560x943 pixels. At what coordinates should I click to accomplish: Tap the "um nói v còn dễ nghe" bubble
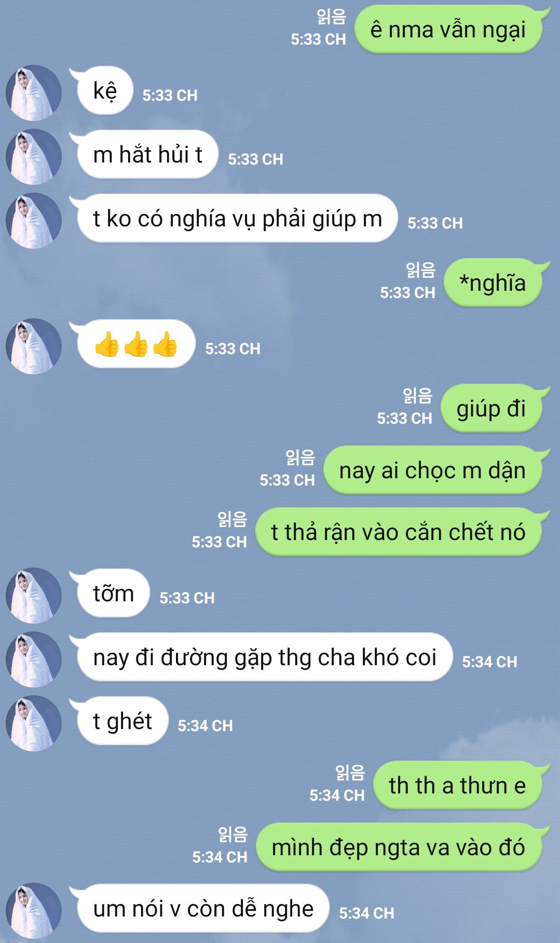(203, 909)
